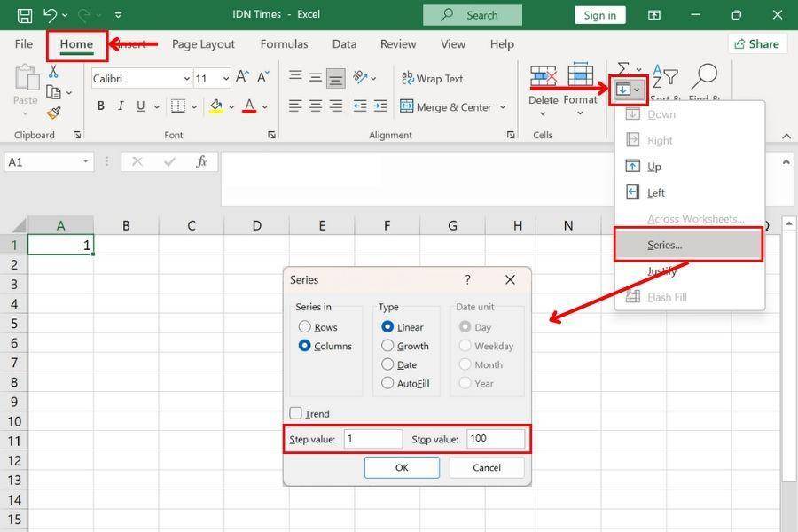
Task: Open the Name Box dropdown arrow
Action: click(85, 162)
